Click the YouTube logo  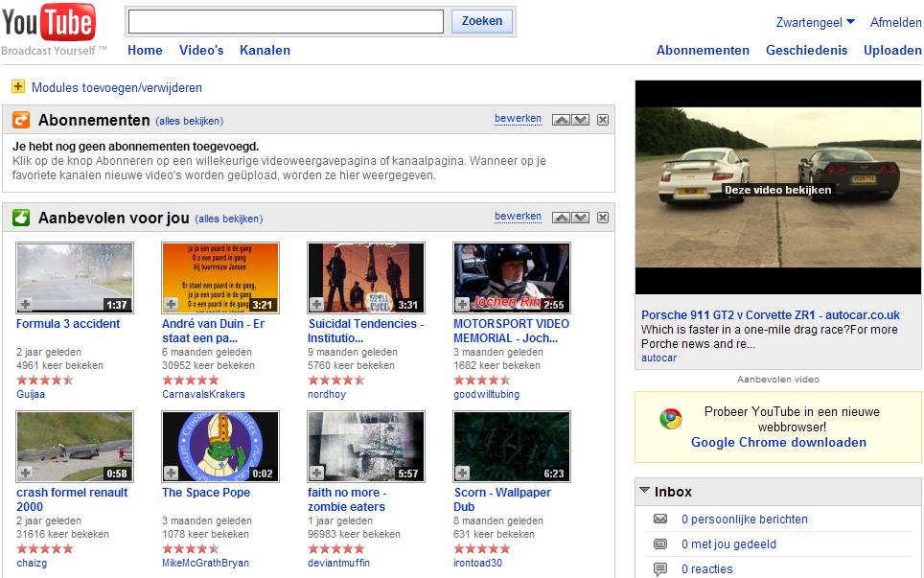pos(49,24)
